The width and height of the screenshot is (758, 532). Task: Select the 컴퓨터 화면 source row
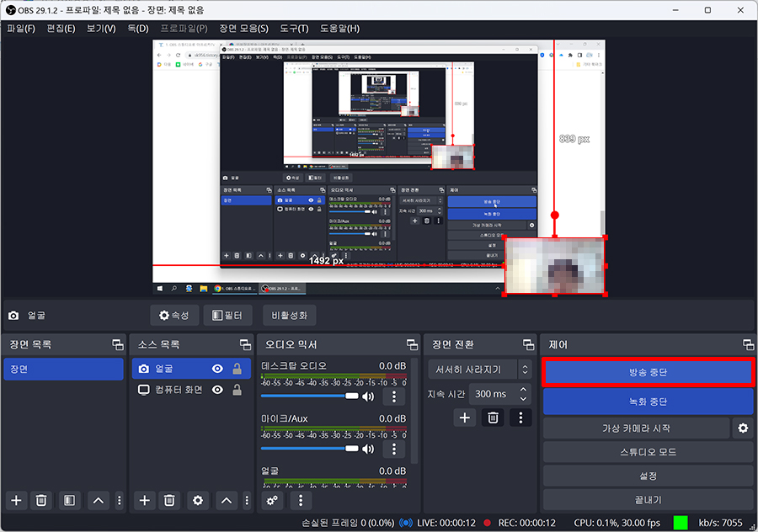coord(191,390)
